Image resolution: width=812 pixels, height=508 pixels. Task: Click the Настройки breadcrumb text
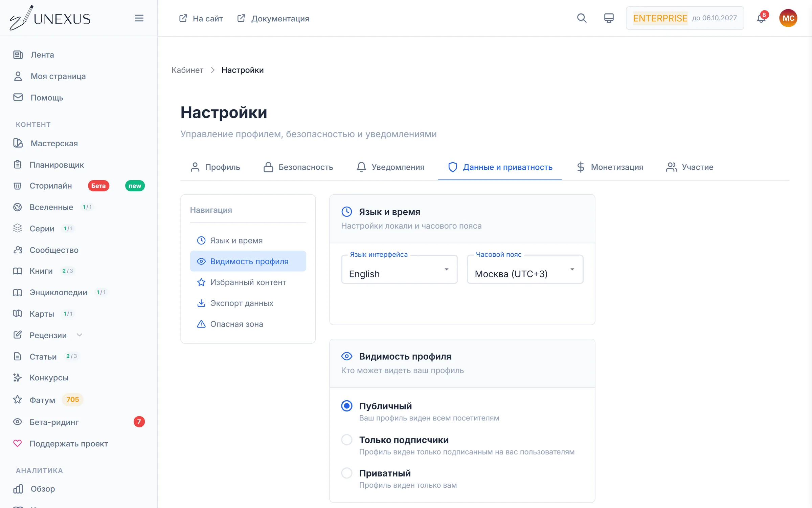pyautogui.click(x=243, y=70)
